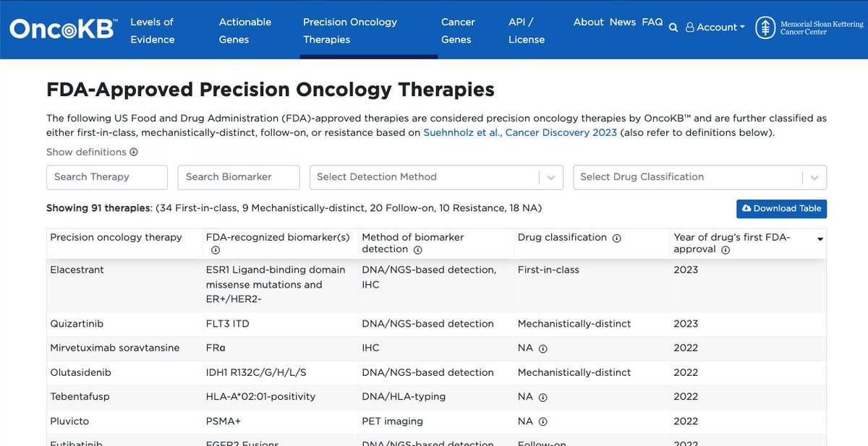Click Elacestrant therapy cell

77,270
